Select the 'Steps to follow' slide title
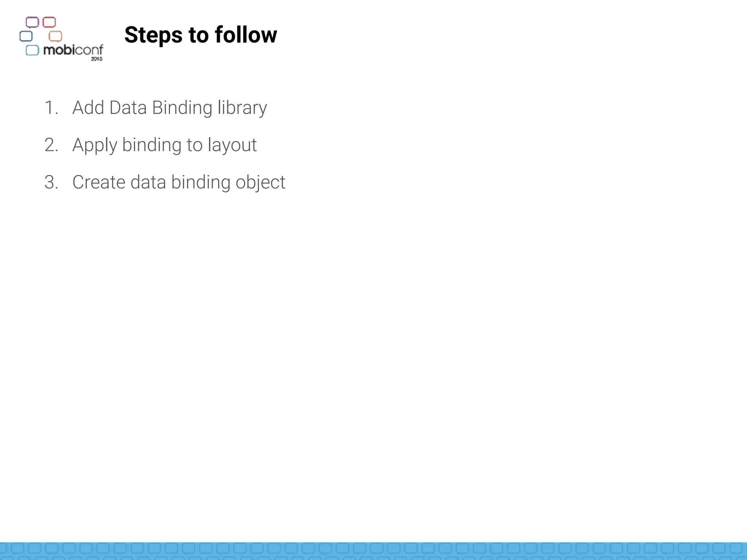 pos(201,35)
